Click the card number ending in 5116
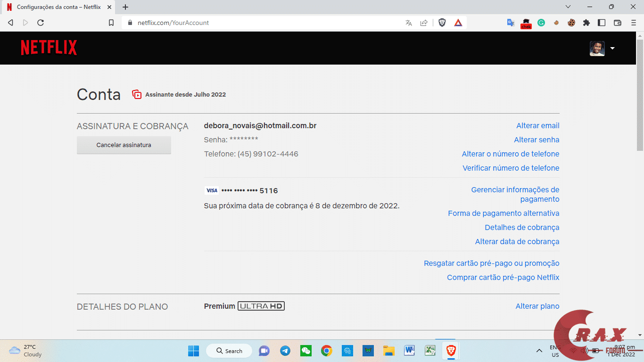This screenshot has width=644, height=362. click(x=250, y=191)
